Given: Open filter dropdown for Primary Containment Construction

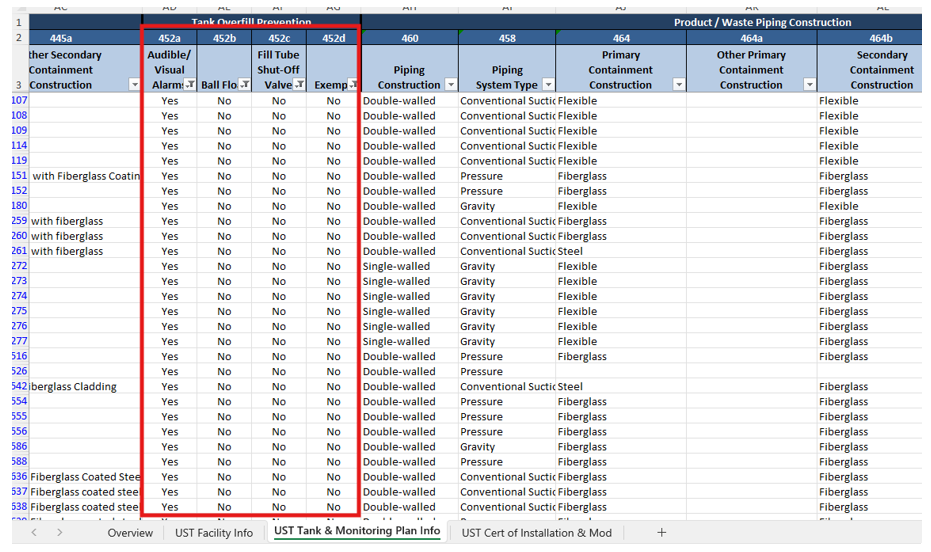Looking at the screenshot, I should pos(679,85).
